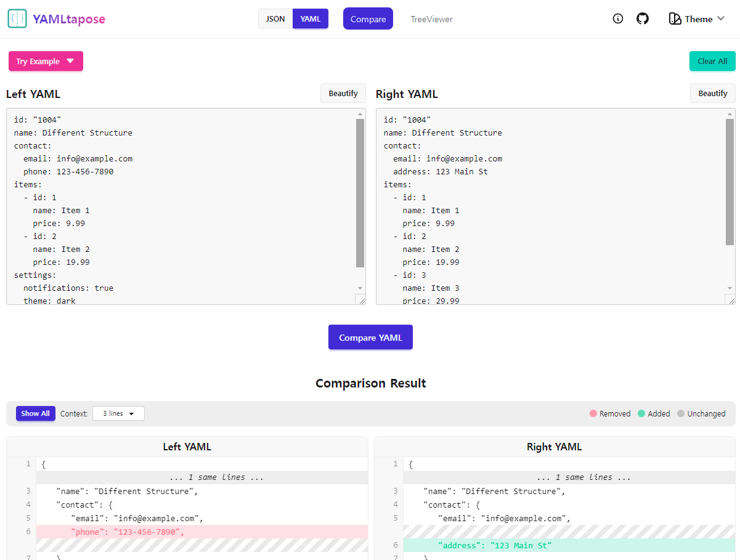Click the YAMLtapose logo icon

click(x=17, y=18)
